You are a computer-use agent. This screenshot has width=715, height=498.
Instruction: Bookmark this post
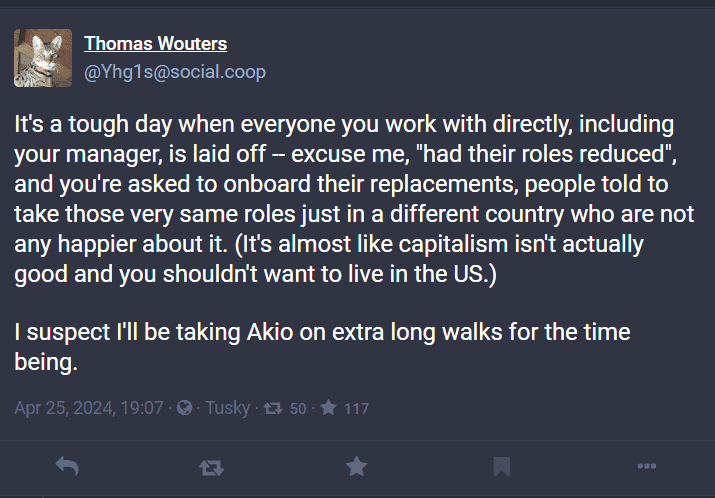502,466
